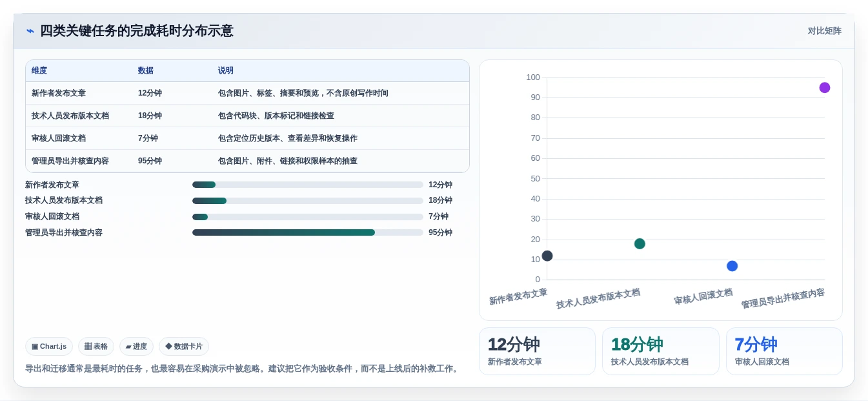
Task: Click the 18分钟 table value
Action: point(150,116)
